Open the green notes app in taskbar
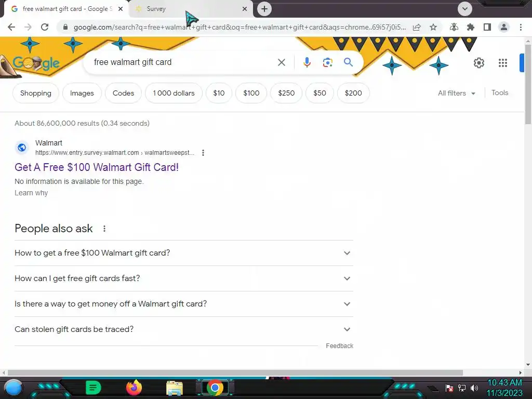 coord(94,388)
